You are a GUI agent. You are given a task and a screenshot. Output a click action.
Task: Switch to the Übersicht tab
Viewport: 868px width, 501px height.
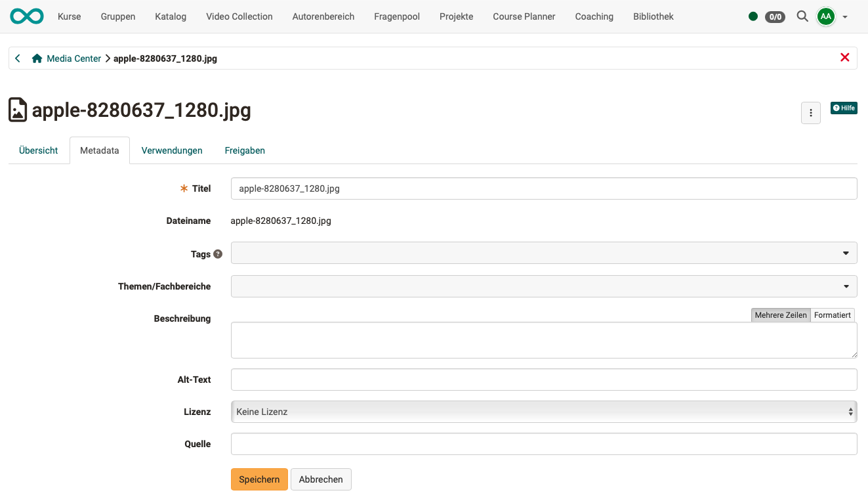tap(38, 150)
